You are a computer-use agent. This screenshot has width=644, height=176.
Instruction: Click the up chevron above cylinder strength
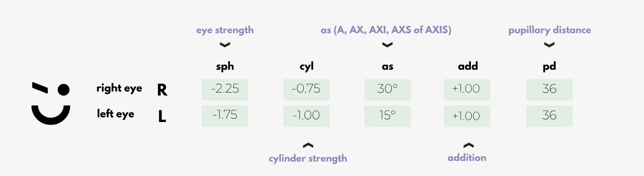pos(308,145)
